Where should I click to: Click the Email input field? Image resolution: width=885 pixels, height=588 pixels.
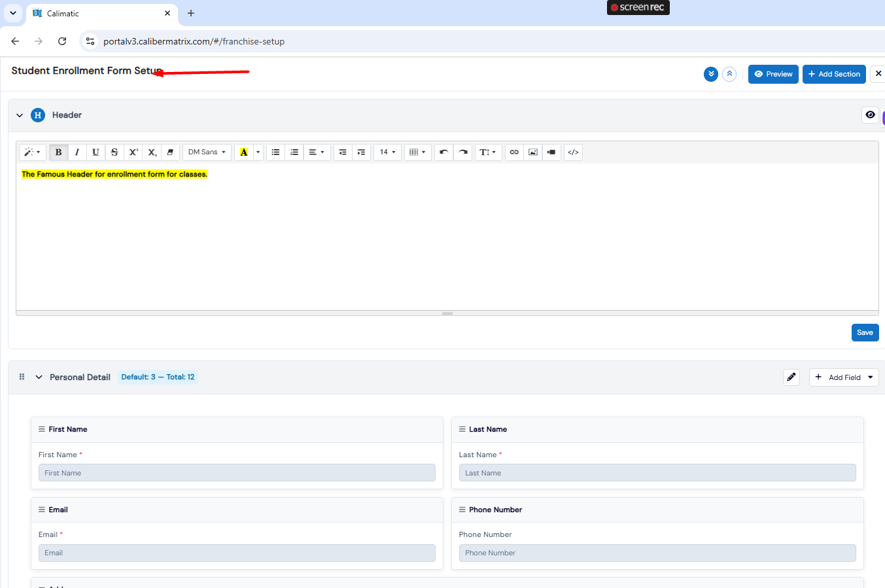[x=237, y=553]
